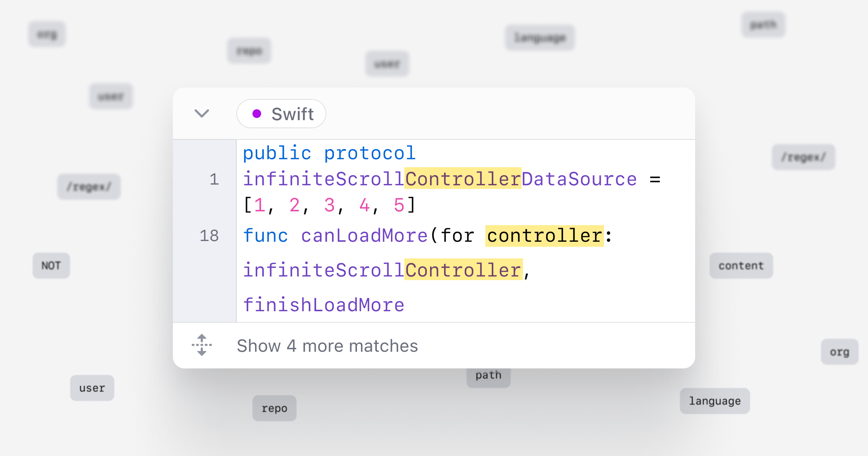This screenshot has height=456, width=868.
Task: Click the infiniteScrollControllerDataSource identifier
Action: pyautogui.click(x=440, y=179)
